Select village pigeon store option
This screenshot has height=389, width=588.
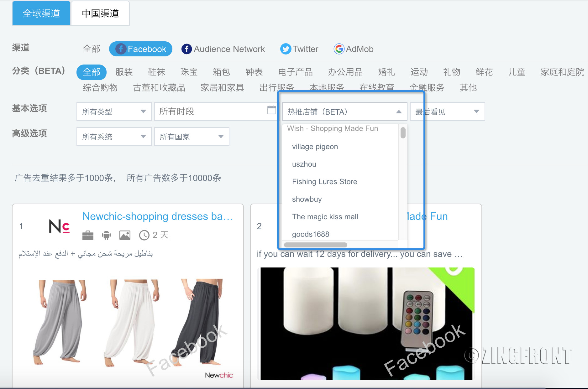(340, 147)
